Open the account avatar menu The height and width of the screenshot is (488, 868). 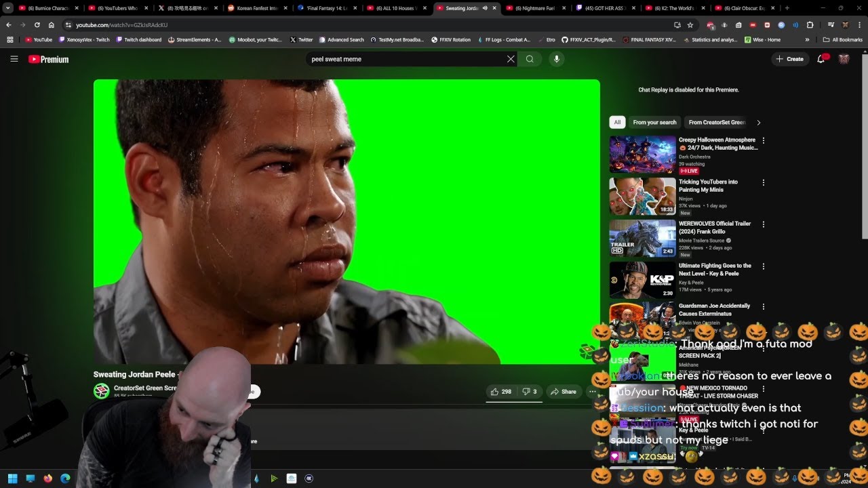(x=844, y=59)
